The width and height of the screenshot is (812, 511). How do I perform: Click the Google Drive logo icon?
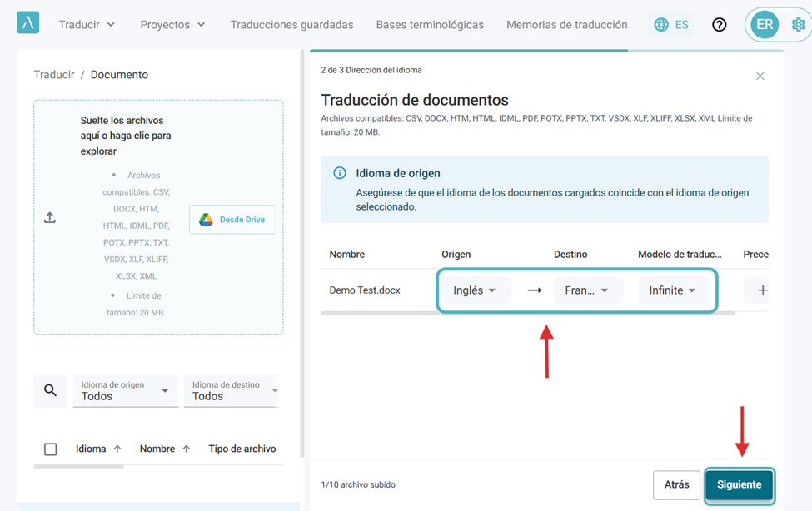coord(206,220)
